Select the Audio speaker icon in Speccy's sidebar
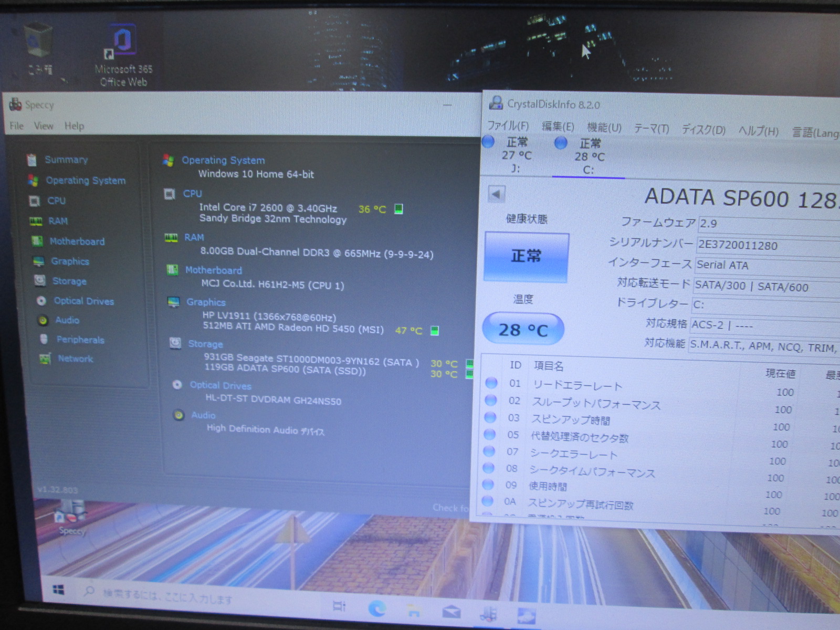Screen dimensions: 840x630 [43, 320]
